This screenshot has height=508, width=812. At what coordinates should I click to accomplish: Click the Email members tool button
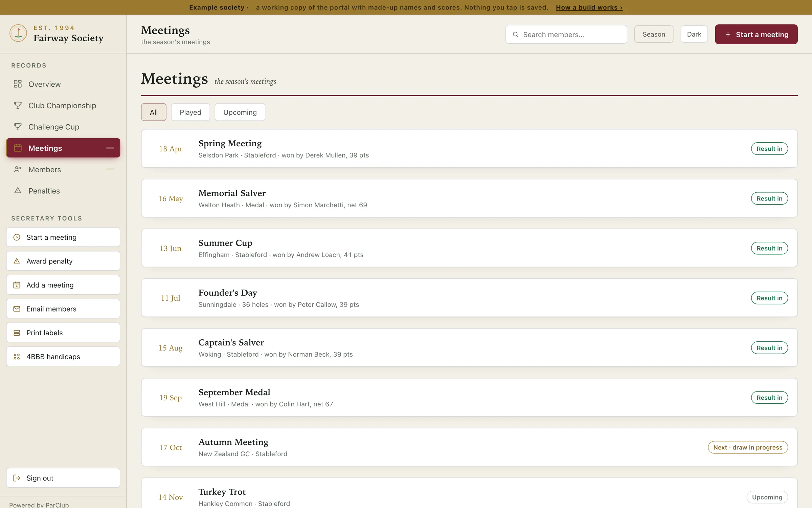coord(63,309)
